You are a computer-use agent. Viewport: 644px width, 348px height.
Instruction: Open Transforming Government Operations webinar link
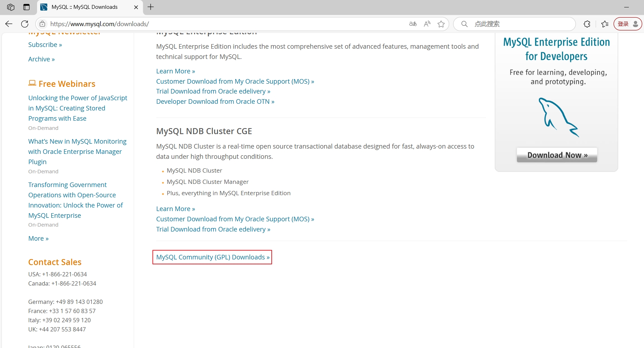[76, 200]
